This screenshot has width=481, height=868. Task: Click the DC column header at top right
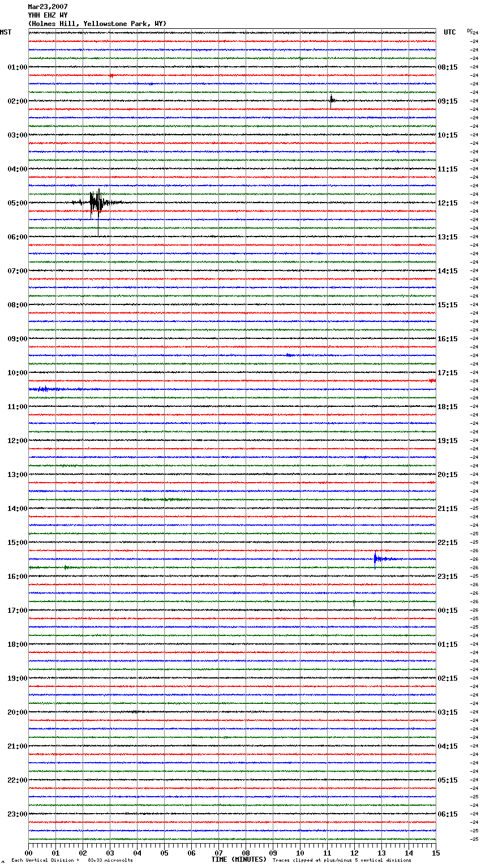click(x=470, y=31)
